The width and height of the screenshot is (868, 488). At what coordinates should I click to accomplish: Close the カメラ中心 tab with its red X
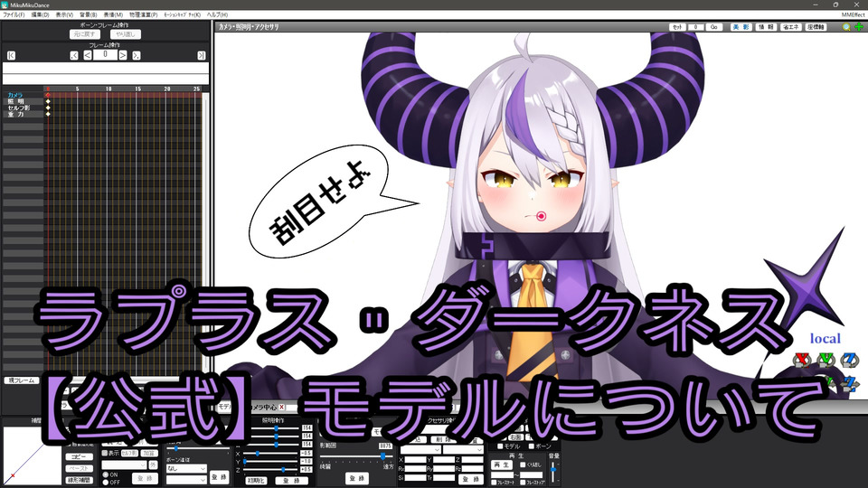[281, 407]
